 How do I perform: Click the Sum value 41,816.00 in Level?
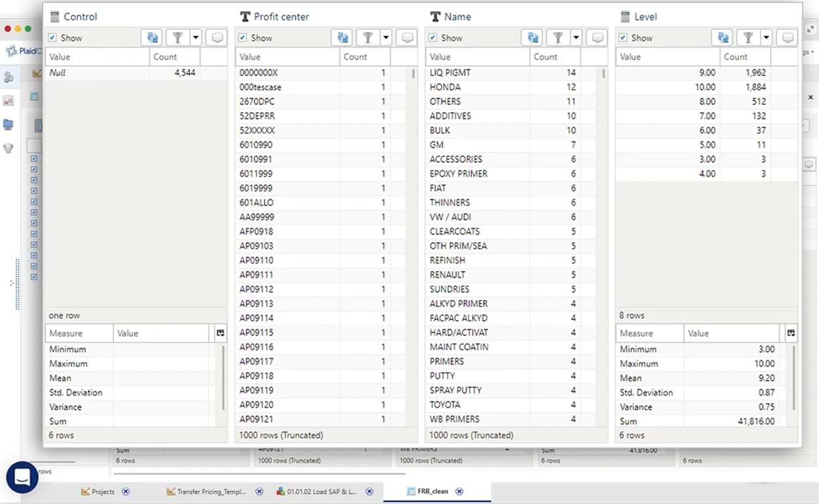(x=756, y=421)
